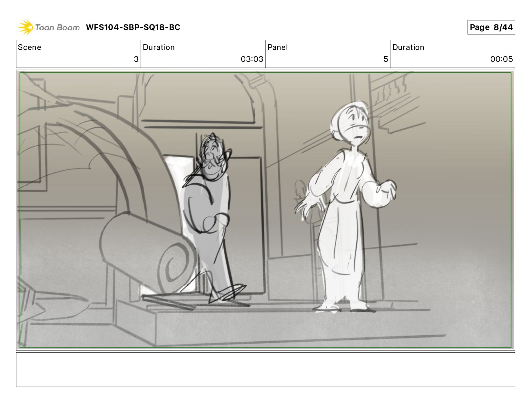Click the empty notes box below the panel

[266, 370]
